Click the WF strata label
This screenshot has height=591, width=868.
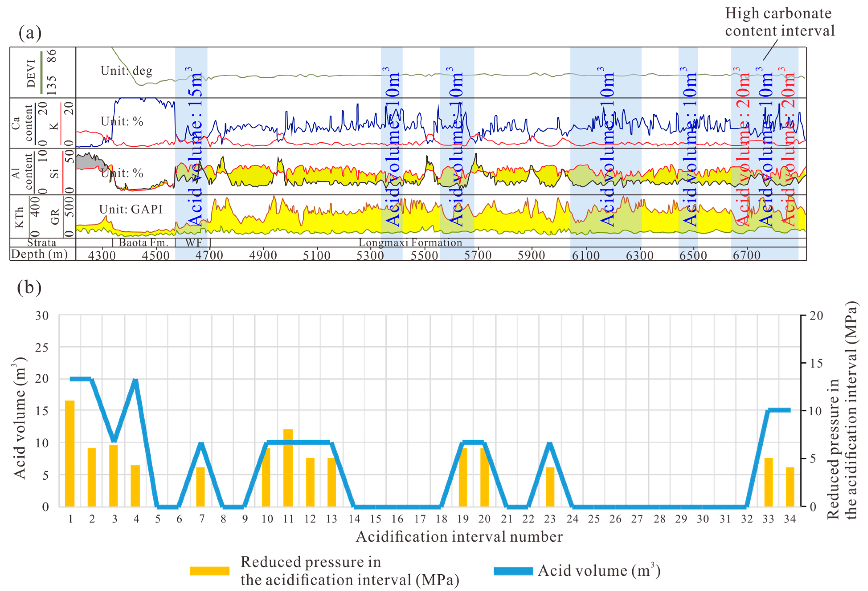pyautogui.click(x=194, y=243)
